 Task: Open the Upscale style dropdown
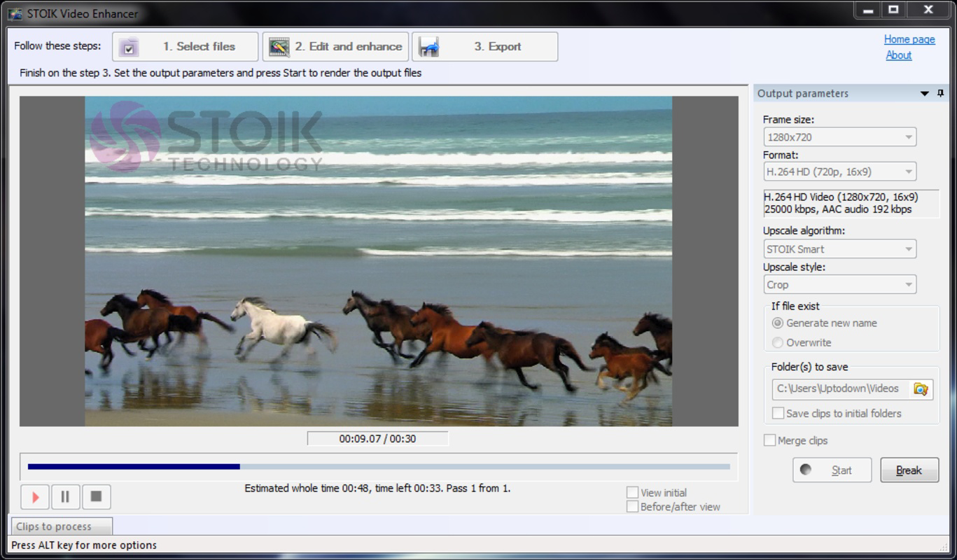[x=839, y=285]
